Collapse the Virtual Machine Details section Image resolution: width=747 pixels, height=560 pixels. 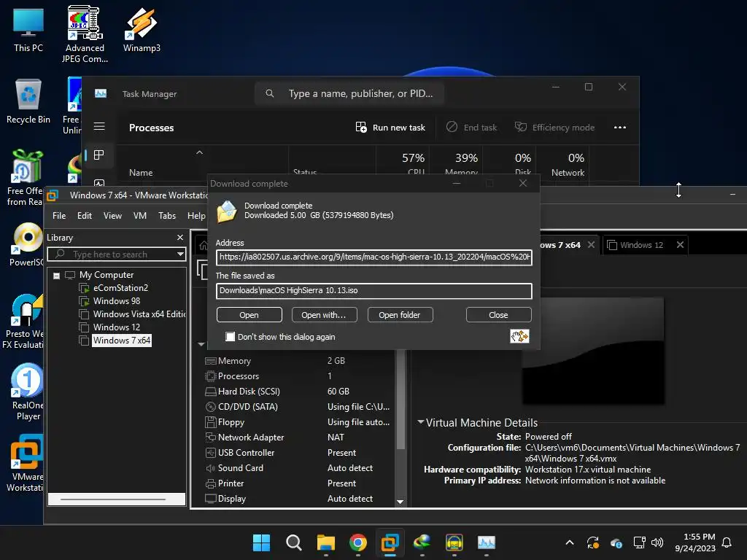click(421, 422)
